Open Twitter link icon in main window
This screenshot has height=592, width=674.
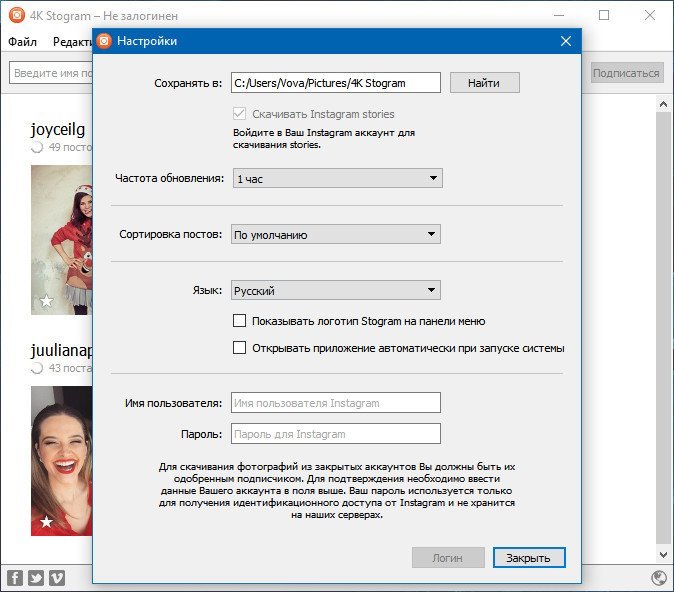click(36, 577)
